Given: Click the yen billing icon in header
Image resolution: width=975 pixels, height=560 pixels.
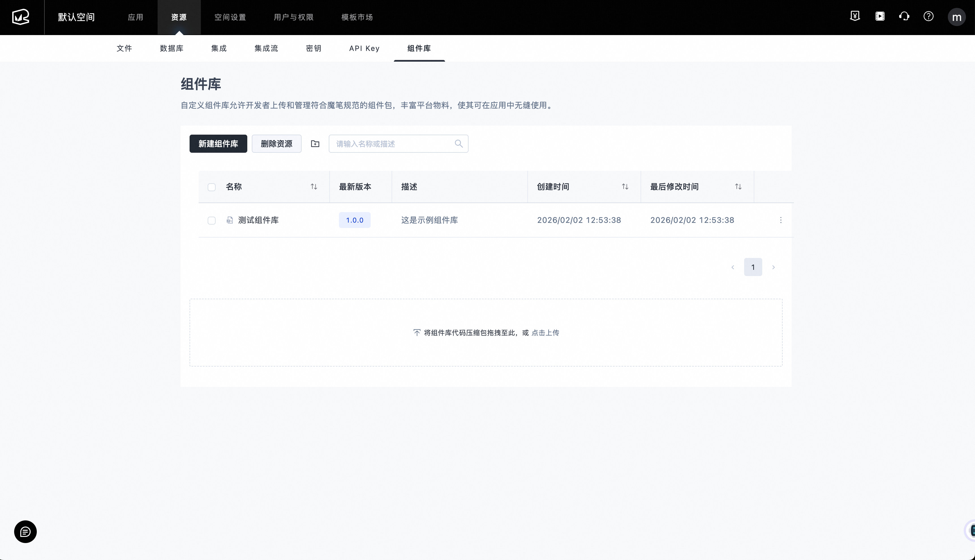Looking at the screenshot, I should 854,16.
